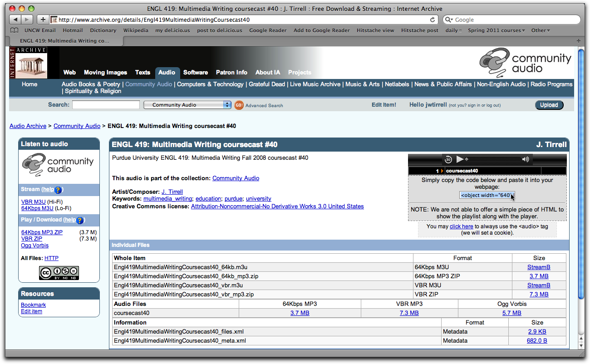The width and height of the screenshot is (590, 364).
Task: Switch to the Software tab
Action: (196, 72)
